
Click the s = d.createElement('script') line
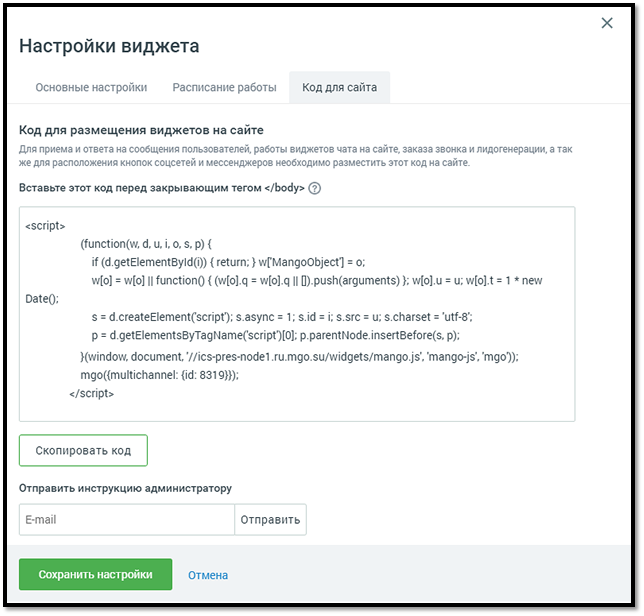pos(282,317)
